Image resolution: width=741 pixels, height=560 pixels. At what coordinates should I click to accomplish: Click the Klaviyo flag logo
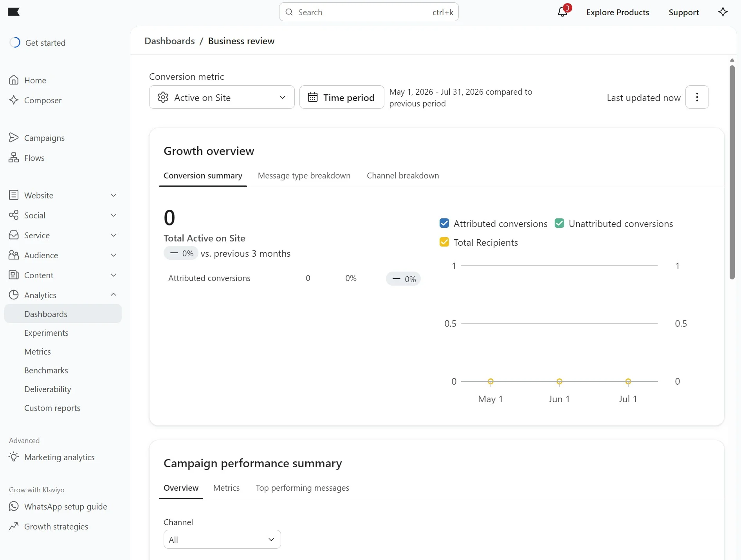point(14,12)
